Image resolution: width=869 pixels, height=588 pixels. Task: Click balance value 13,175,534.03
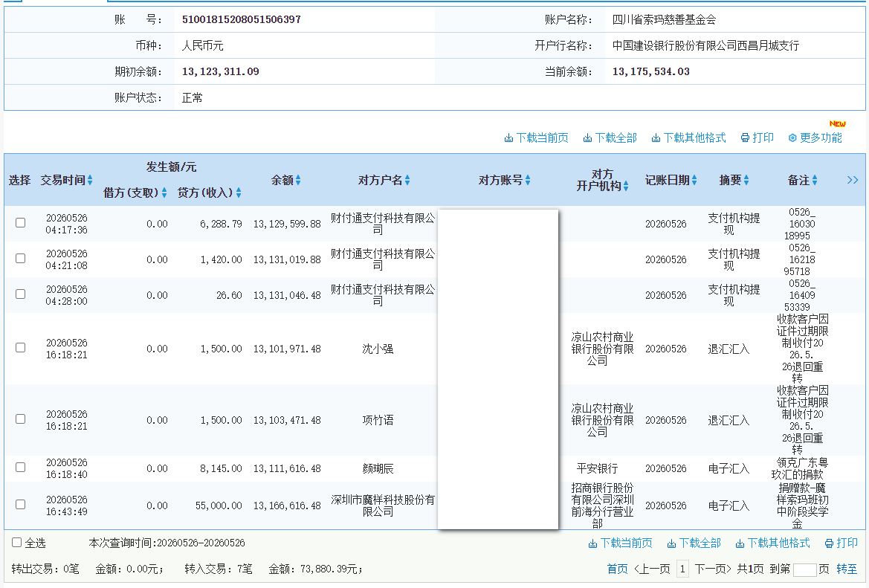click(x=651, y=71)
